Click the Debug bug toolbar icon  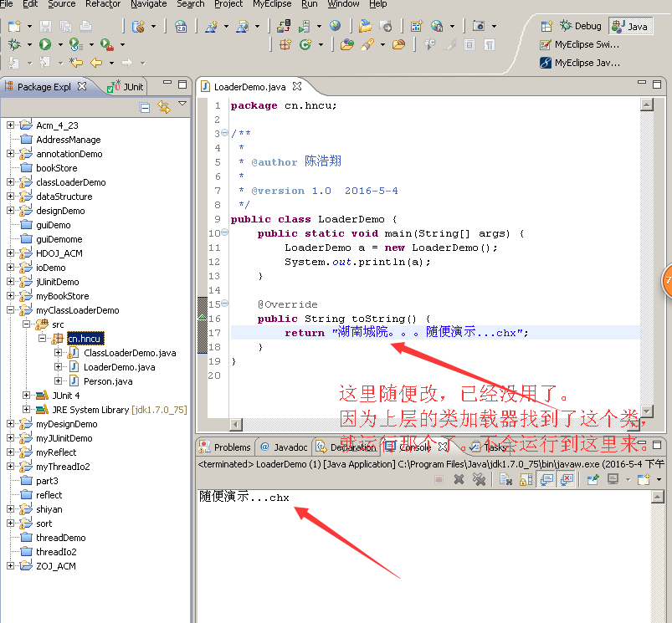[14, 44]
